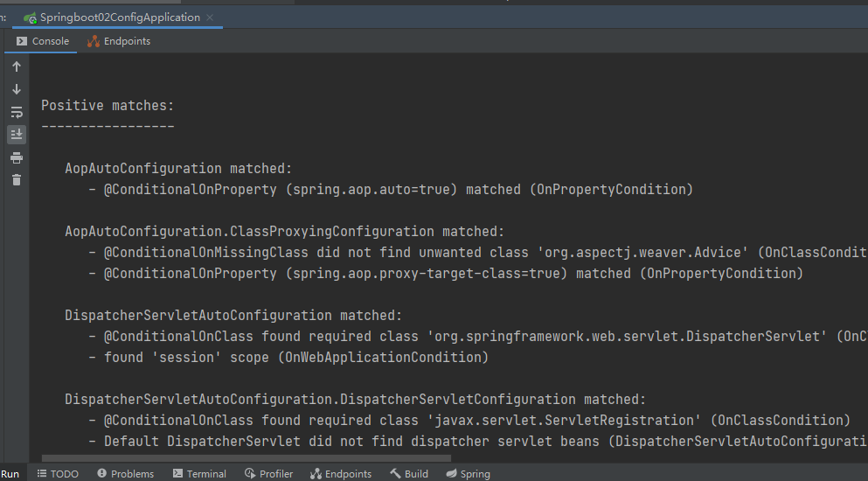The width and height of the screenshot is (868, 481).
Task: Open the Build tool window
Action: coord(409,474)
